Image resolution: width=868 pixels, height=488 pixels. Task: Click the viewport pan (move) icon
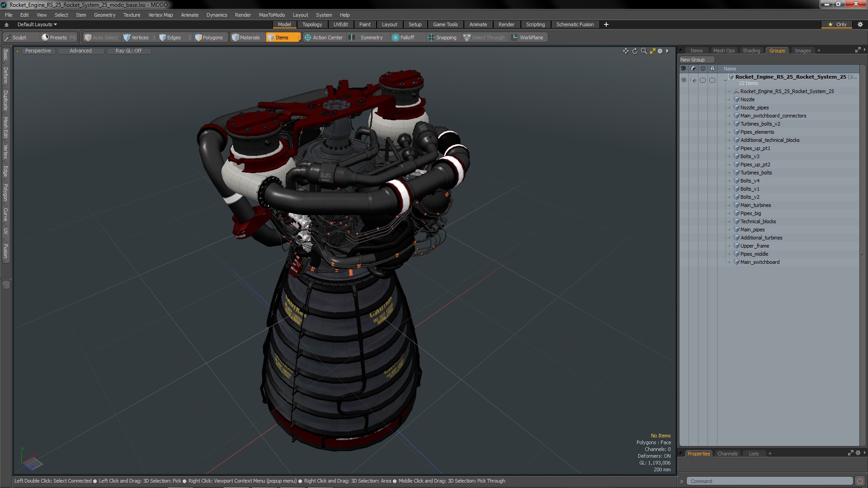tap(626, 51)
